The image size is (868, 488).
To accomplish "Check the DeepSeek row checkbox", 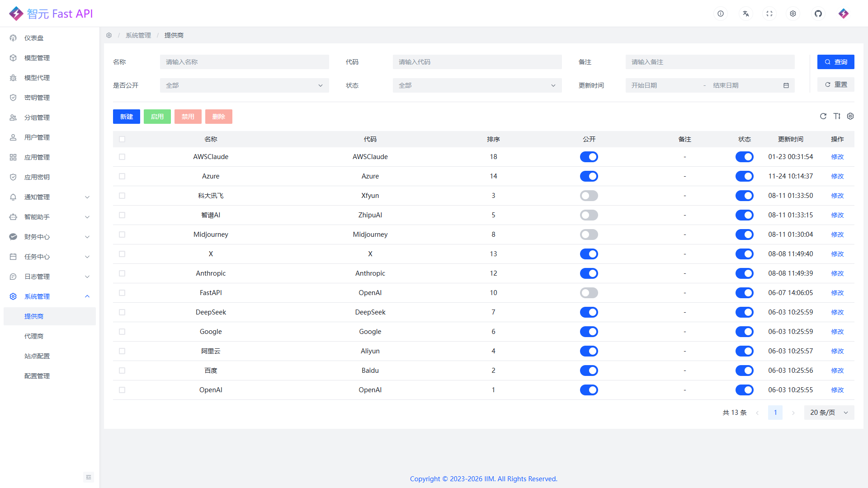I will [122, 312].
